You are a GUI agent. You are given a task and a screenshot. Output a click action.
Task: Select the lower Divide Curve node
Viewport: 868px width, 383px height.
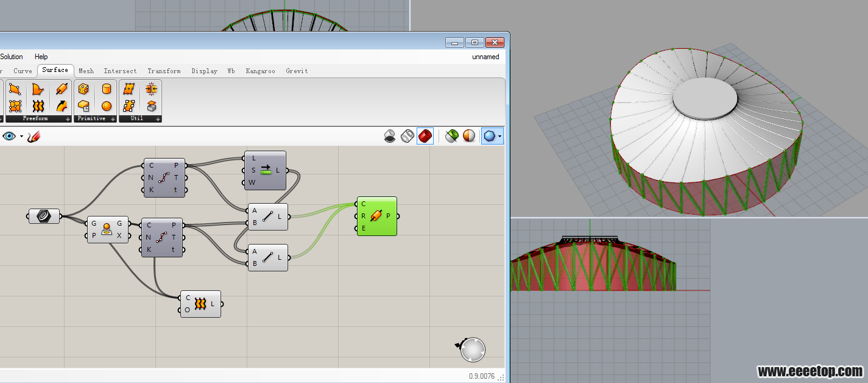pyautogui.click(x=163, y=237)
